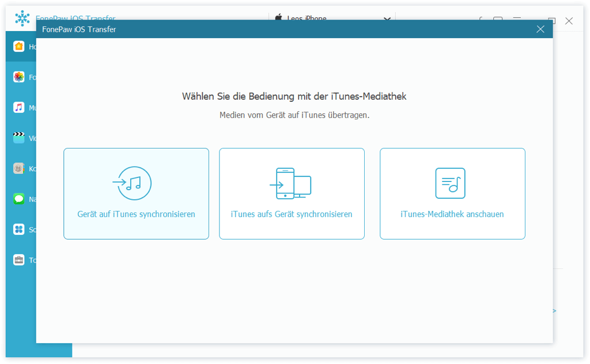The height and width of the screenshot is (364, 590).
Task: Click the 'iTunes-Mediathek anschauen' label
Action: point(452,214)
